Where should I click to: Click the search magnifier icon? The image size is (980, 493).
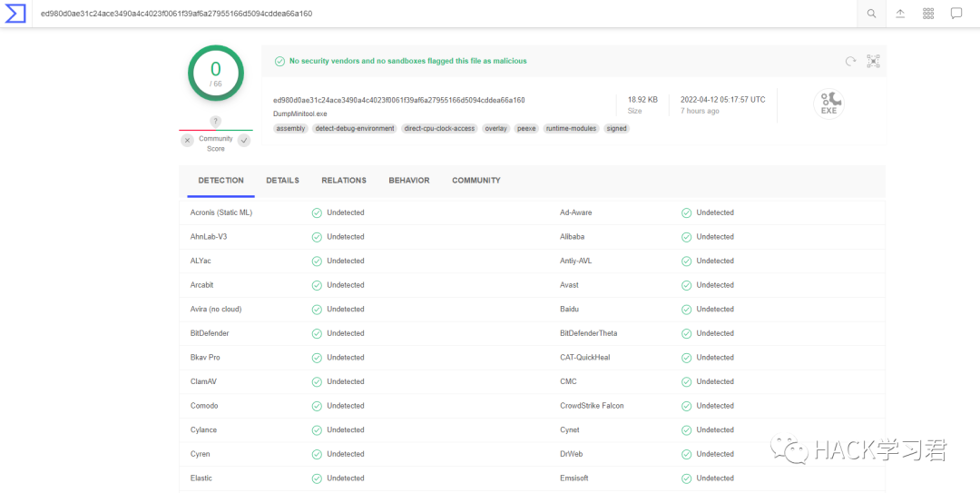(x=871, y=13)
